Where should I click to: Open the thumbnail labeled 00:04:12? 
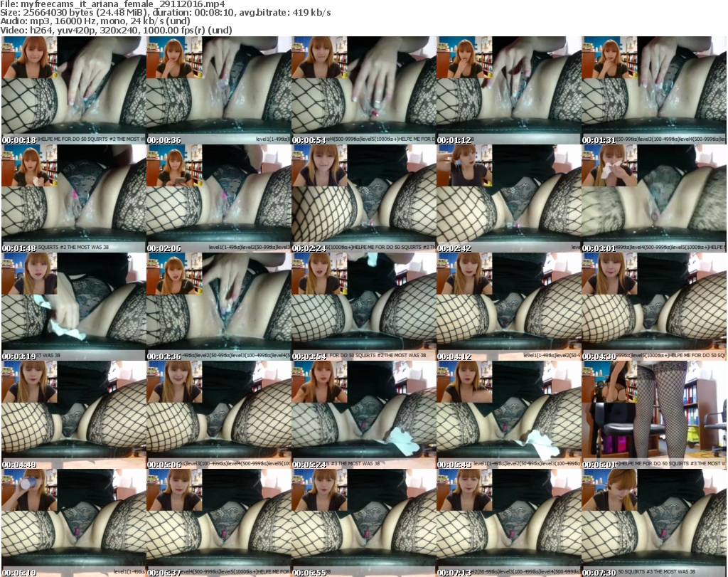click(508, 307)
